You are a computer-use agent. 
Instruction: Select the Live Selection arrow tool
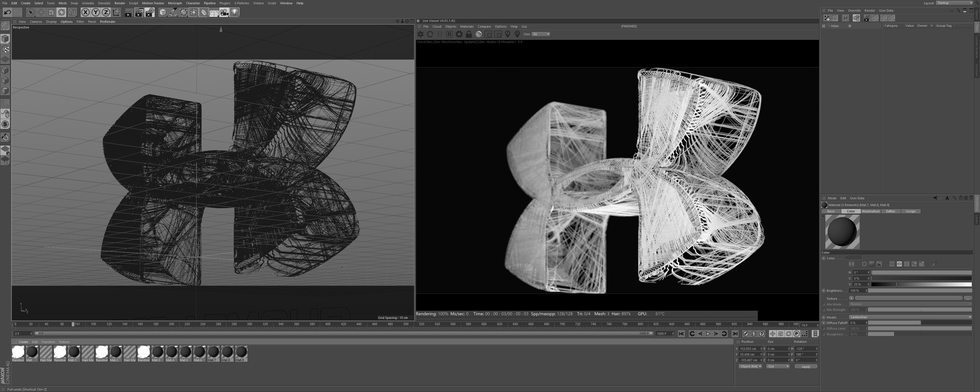(x=31, y=12)
